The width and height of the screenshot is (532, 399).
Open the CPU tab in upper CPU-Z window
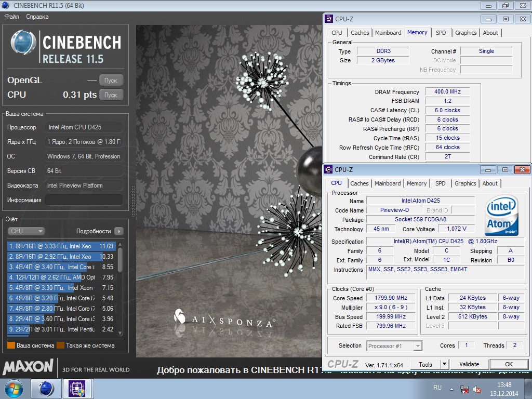tap(337, 33)
